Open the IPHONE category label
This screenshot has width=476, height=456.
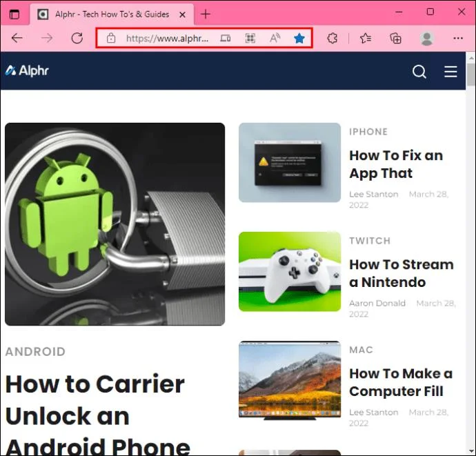click(x=368, y=132)
